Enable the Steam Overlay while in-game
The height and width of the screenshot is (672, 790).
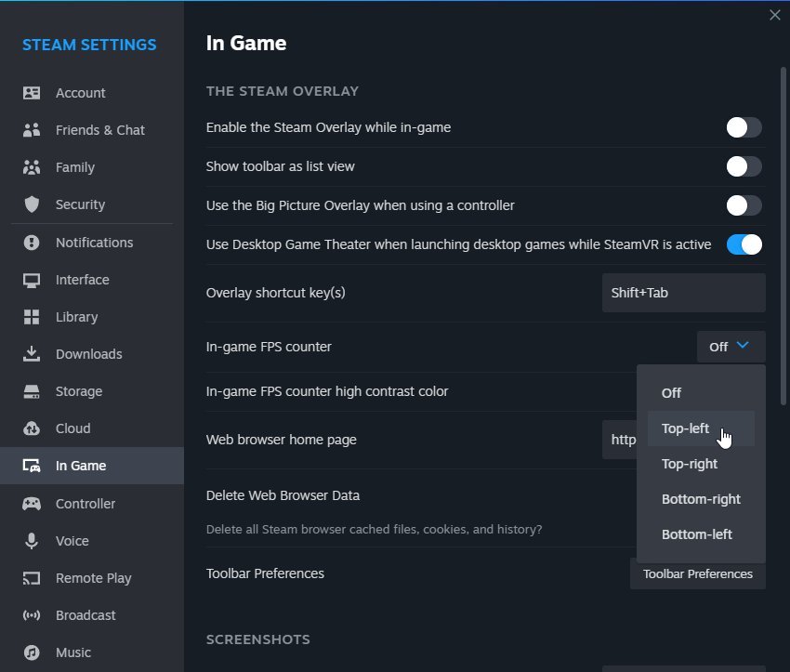click(744, 127)
